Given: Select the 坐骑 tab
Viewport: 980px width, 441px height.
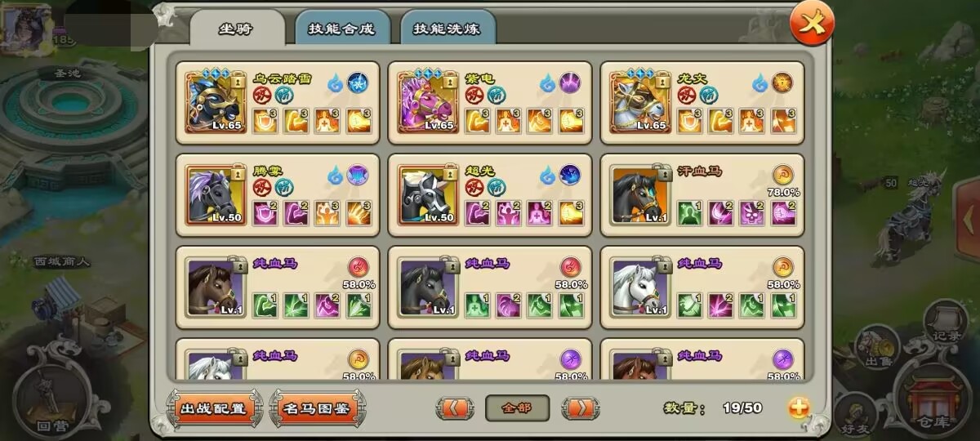Looking at the screenshot, I should point(236,29).
